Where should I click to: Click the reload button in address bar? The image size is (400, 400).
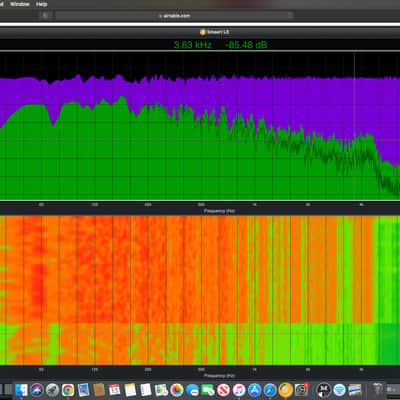290,15
